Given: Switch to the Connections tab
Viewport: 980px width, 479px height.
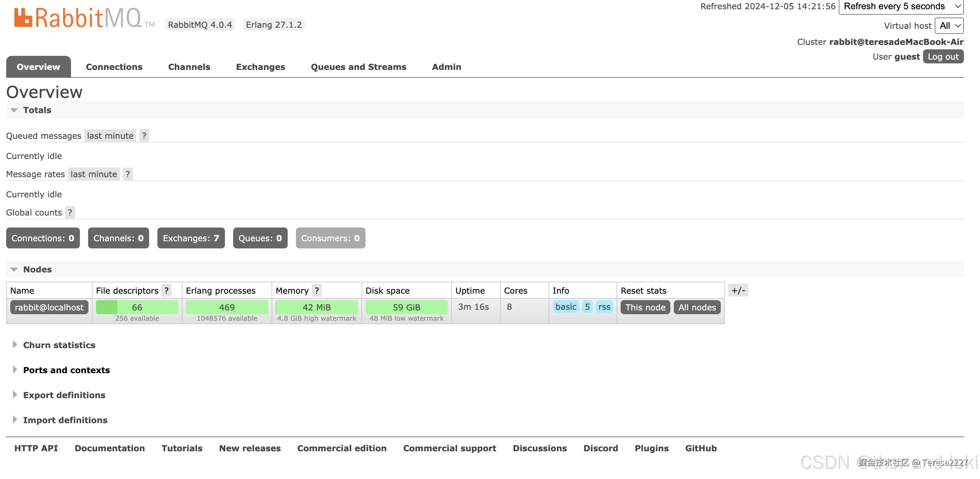Looking at the screenshot, I should tap(114, 67).
